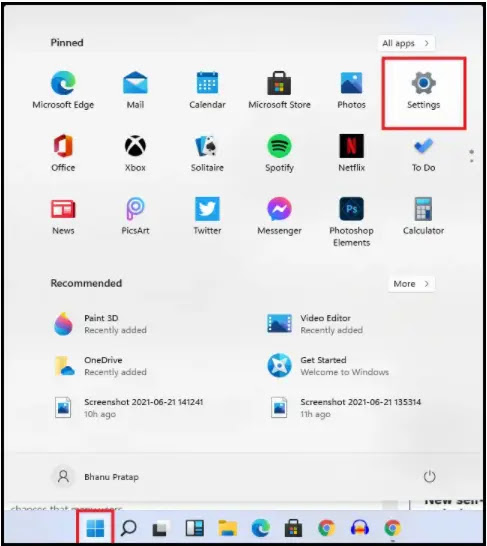Screen dimensions: 487x546
Task: Open Task View in taskbar
Action: tap(161, 528)
